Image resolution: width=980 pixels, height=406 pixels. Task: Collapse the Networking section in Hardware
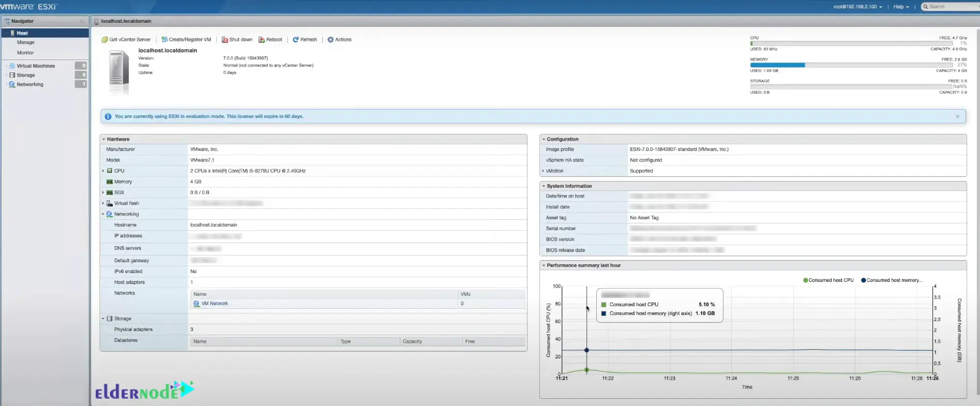tap(103, 214)
